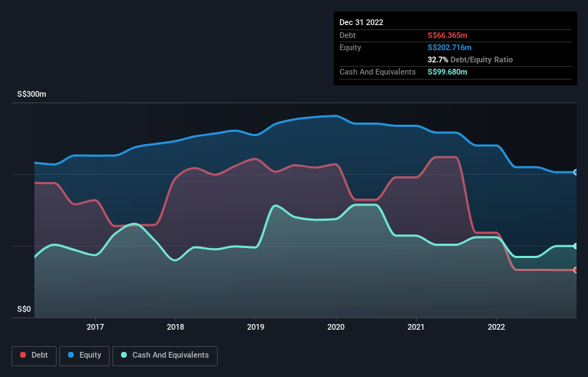Click the S$66.365m debt value
This screenshot has height=377, width=588.
tap(448, 35)
